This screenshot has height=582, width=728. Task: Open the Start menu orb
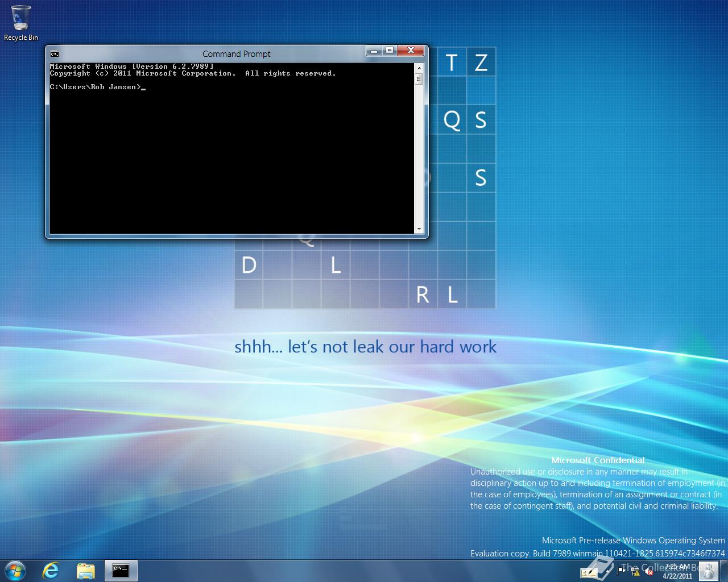pyautogui.click(x=15, y=571)
